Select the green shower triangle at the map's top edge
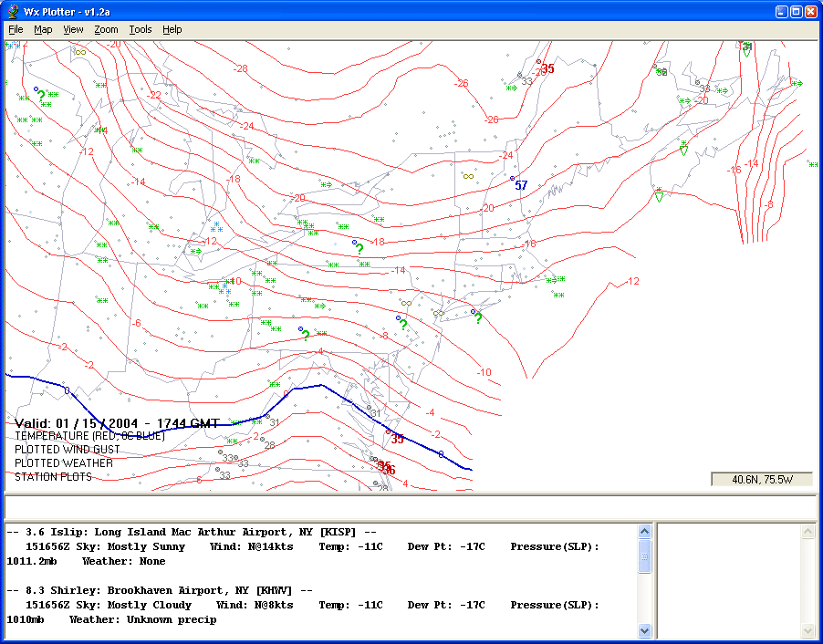The width and height of the screenshot is (823, 644). [x=746, y=49]
